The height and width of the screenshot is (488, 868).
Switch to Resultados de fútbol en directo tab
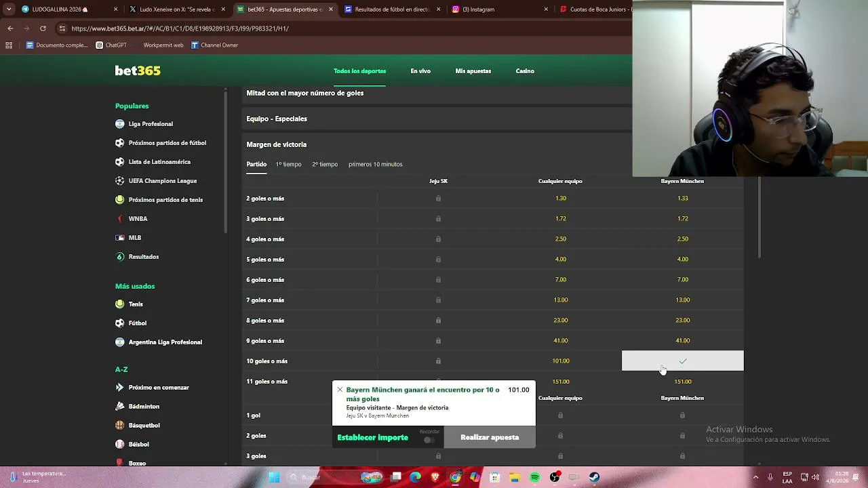[x=393, y=9]
